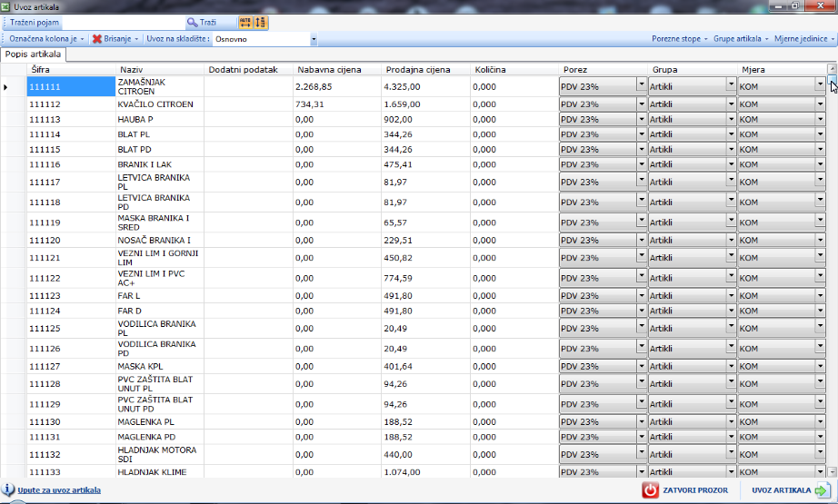Expand Porez dropdown for row 111120
Viewport: 838px width, 504px height.
click(642, 241)
